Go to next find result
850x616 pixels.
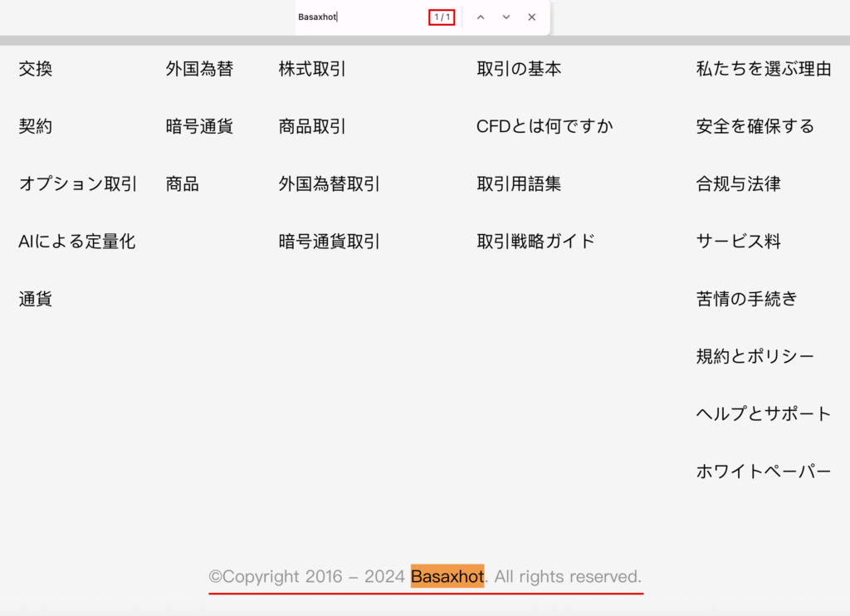pyautogui.click(x=506, y=17)
